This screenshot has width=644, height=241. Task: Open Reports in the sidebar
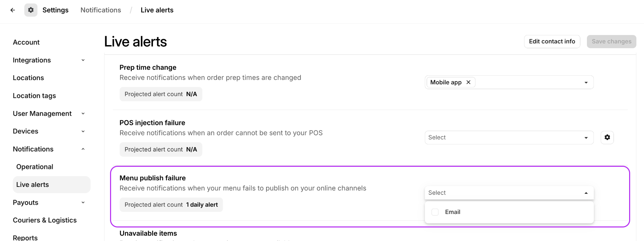point(25,238)
